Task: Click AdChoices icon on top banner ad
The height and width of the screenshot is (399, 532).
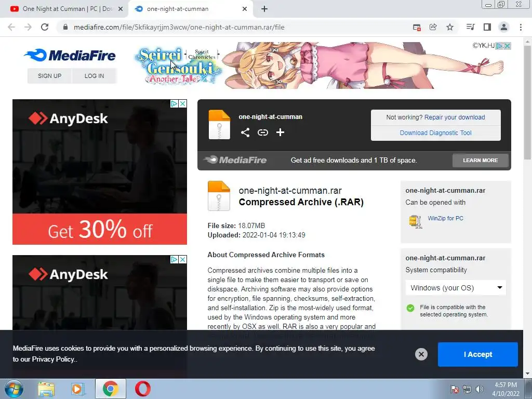Action: 499,46
